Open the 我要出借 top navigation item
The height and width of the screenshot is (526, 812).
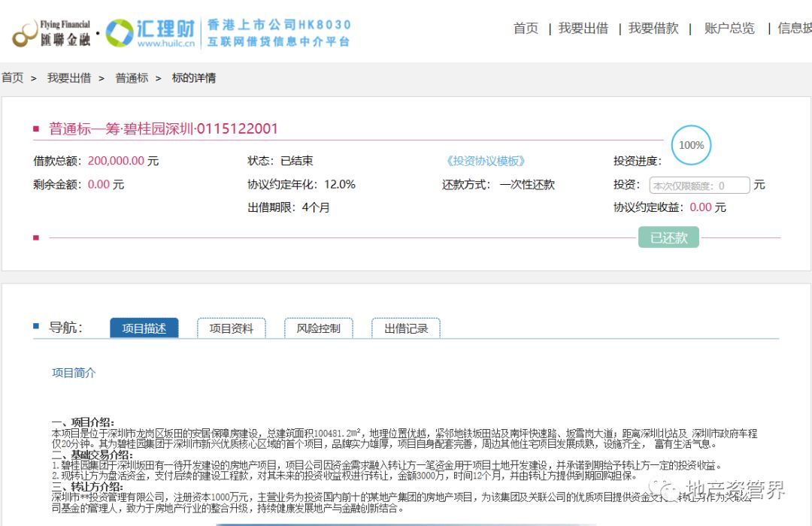[583, 29]
